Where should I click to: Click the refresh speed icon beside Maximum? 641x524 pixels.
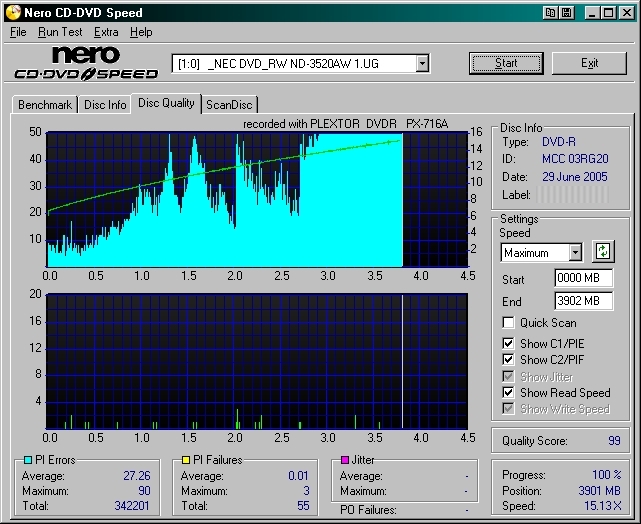coord(603,251)
